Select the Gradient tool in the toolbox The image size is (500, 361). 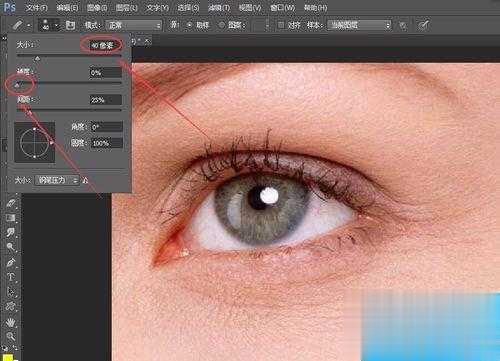tap(10, 218)
